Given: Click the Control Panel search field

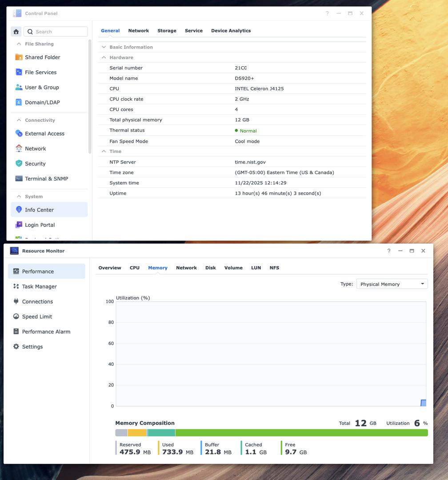Looking at the screenshot, I should point(56,32).
